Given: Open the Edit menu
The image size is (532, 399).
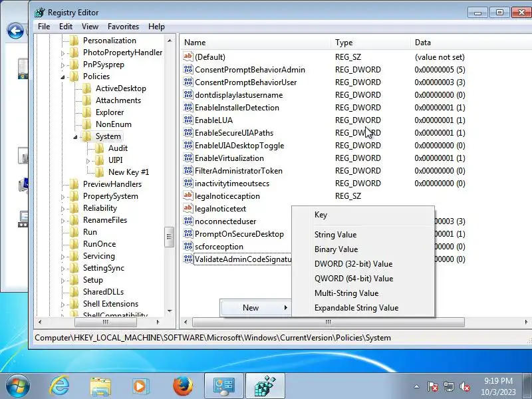Looking at the screenshot, I should click(x=66, y=27).
